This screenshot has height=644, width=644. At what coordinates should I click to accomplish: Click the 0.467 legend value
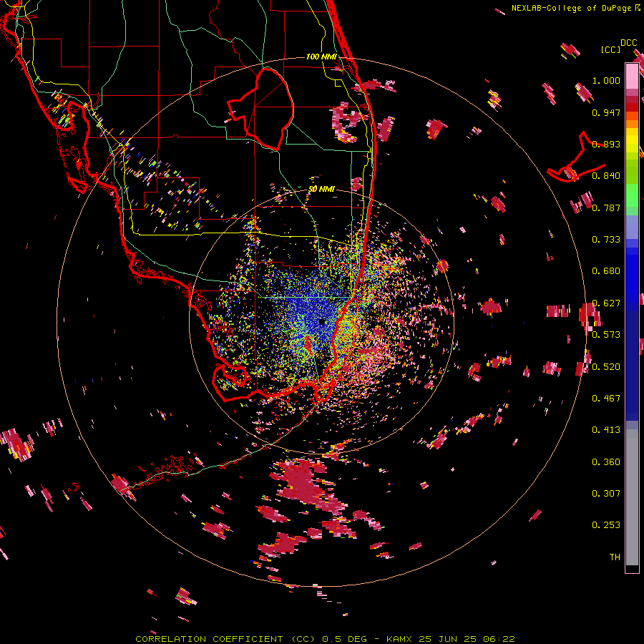click(x=606, y=399)
